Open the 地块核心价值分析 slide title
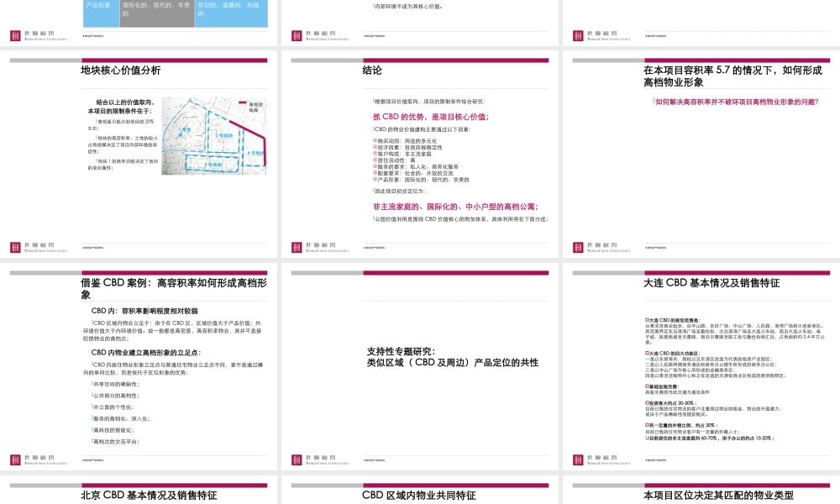Image resolution: width=840 pixels, height=504 pixels. (x=120, y=71)
